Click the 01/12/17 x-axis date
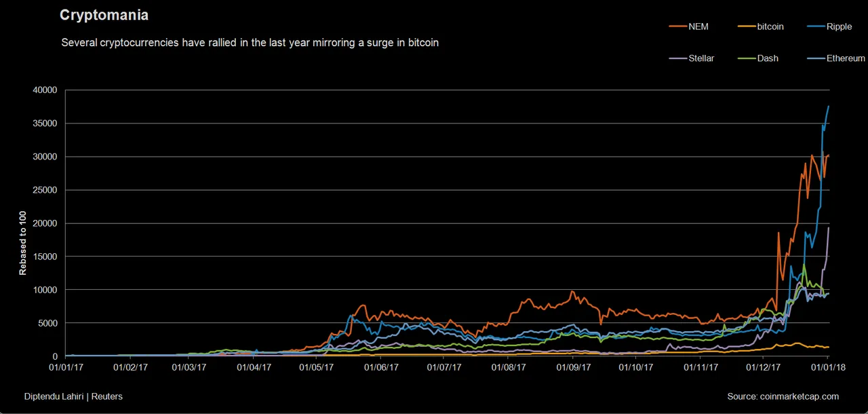This screenshot has height=414, width=868. coord(762,367)
